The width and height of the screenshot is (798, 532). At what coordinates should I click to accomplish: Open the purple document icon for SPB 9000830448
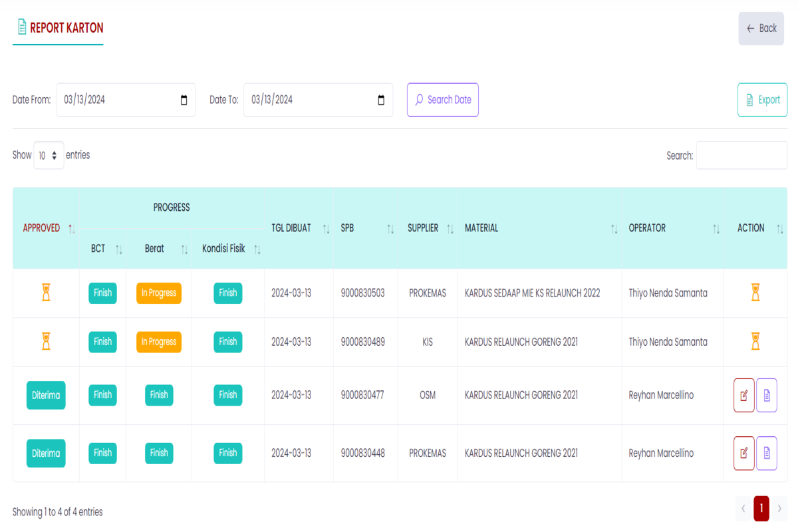[767, 454]
